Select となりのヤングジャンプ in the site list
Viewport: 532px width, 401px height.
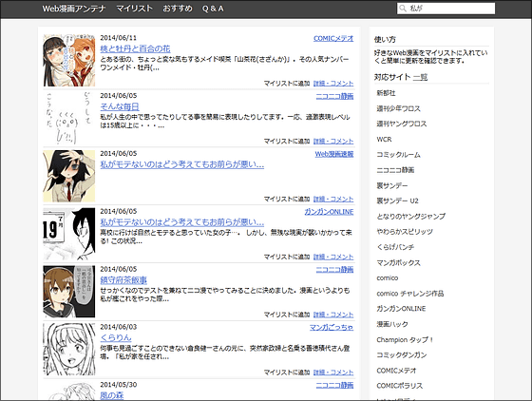410,216
